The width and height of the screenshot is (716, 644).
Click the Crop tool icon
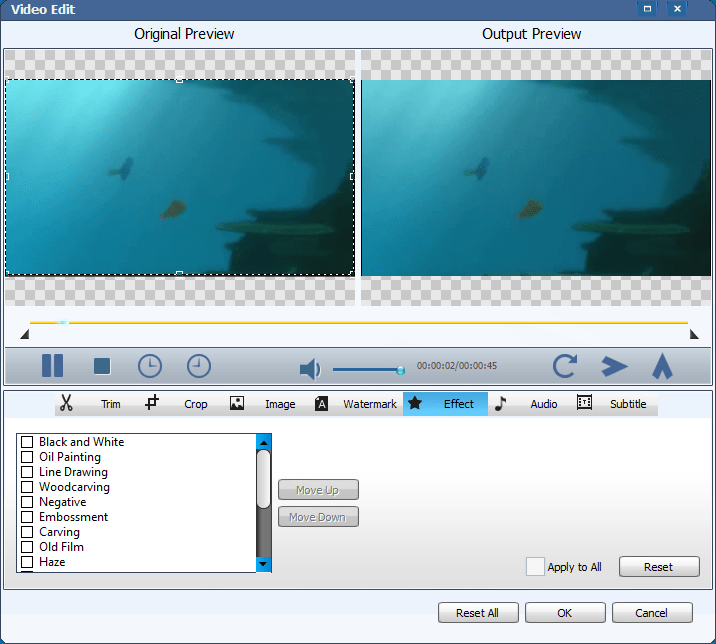click(152, 402)
